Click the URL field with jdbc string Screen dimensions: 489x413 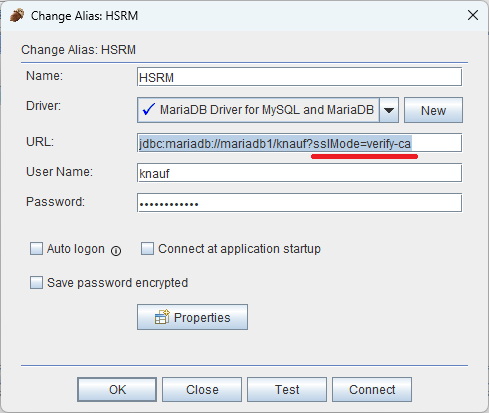click(299, 143)
